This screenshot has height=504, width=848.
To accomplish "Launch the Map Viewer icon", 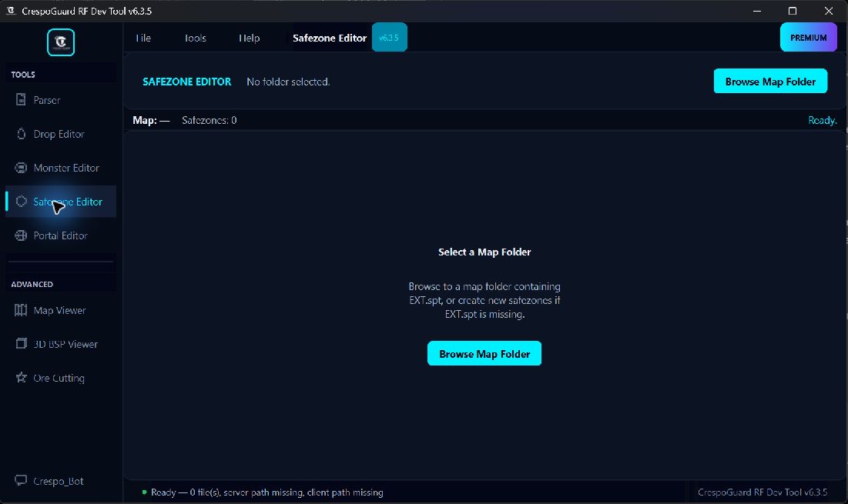I will click(x=21, y=310).
